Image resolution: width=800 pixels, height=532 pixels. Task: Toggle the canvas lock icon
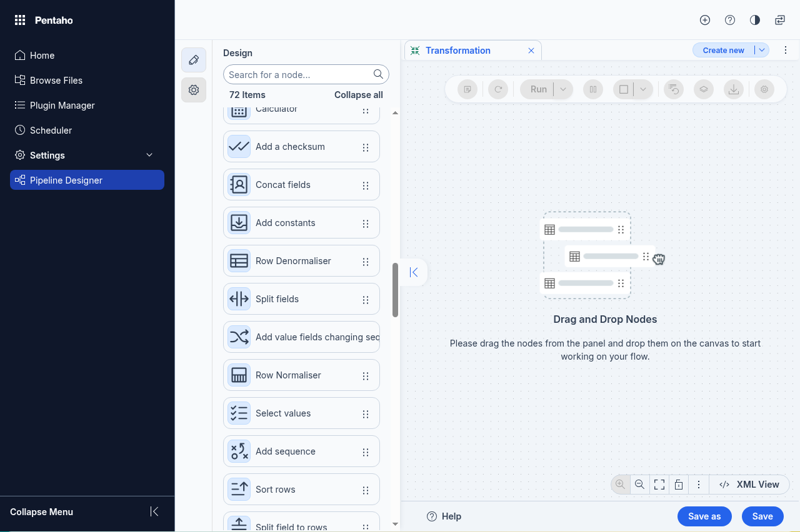(678, 485)
